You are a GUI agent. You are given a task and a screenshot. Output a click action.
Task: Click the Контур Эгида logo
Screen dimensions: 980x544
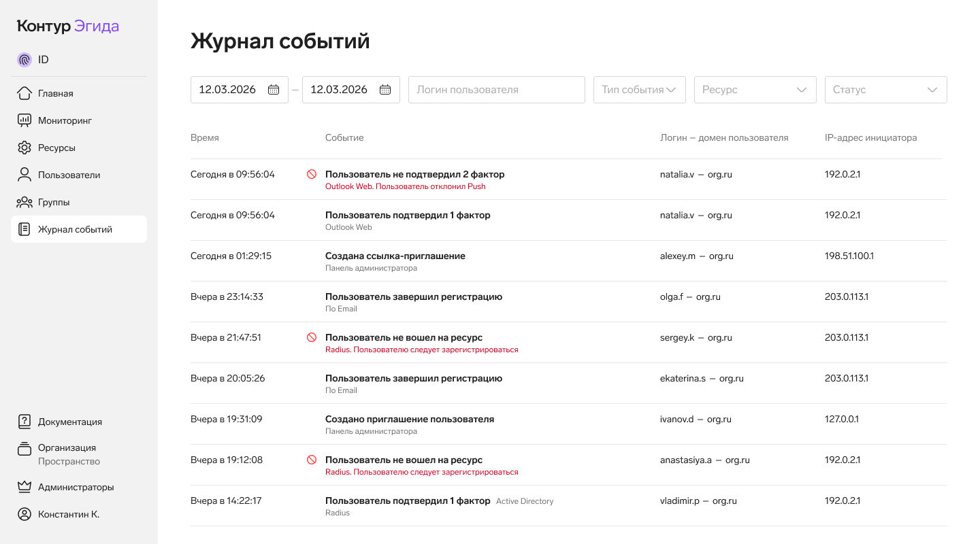coord(68,27)
